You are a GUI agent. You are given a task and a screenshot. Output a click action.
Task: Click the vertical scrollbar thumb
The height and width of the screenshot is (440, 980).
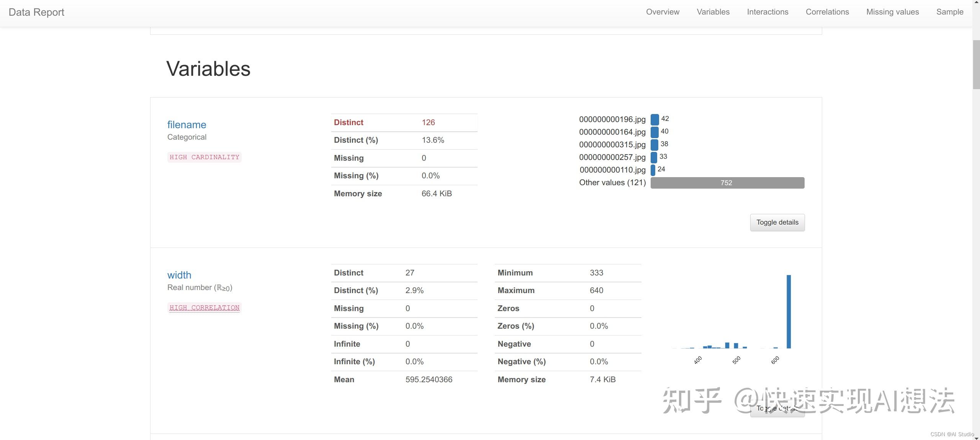pos(976,64)
